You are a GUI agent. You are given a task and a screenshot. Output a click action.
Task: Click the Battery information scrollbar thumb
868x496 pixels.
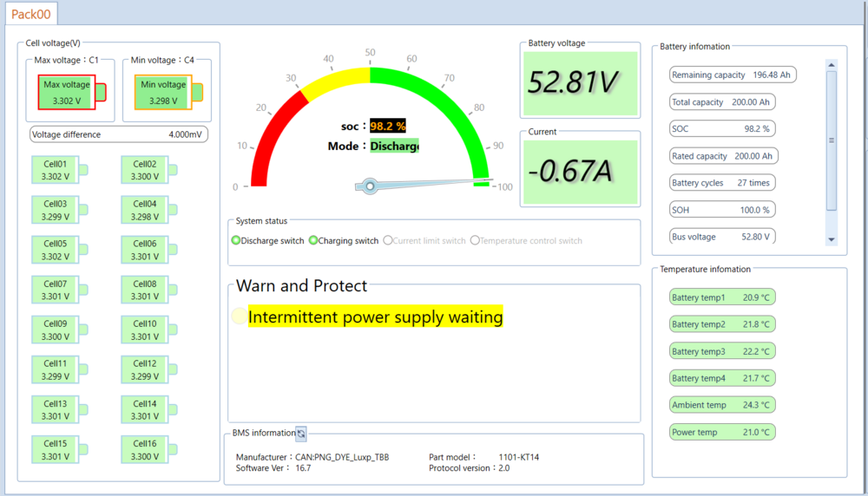coord(832,139)
